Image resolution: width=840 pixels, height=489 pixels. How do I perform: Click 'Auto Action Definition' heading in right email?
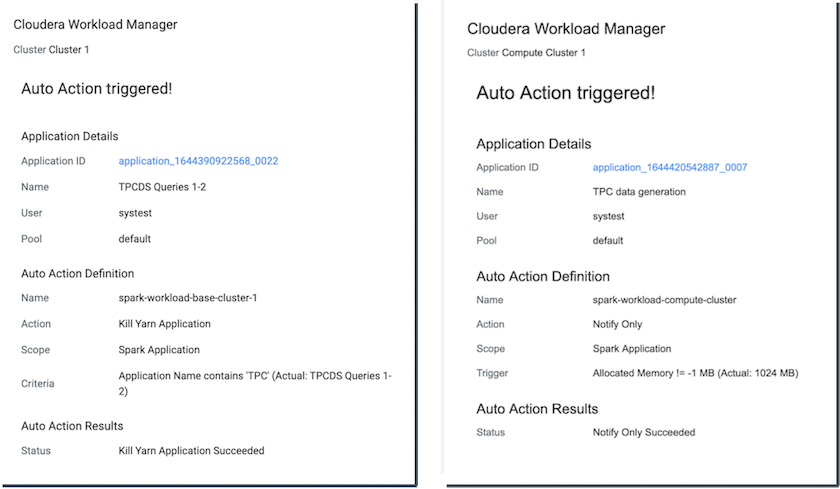(543, 276)
